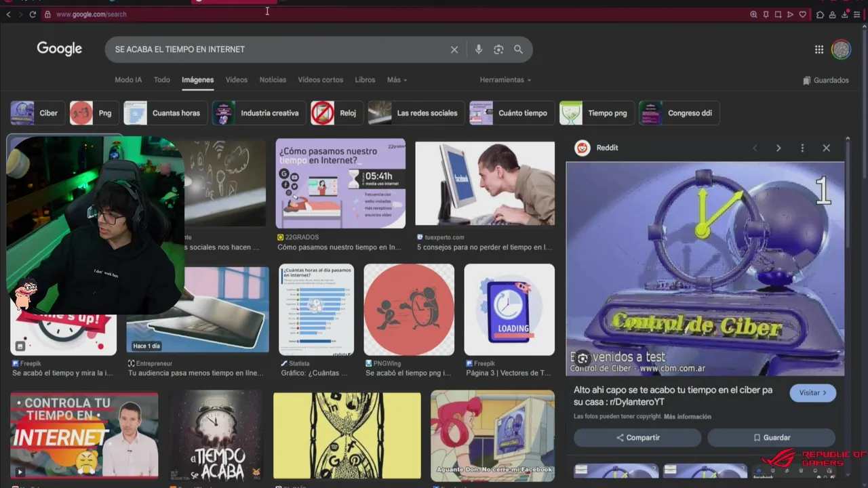Switch to the Videos tab
868x488 pixels.
pyautogui.click(x=237, y=80)
